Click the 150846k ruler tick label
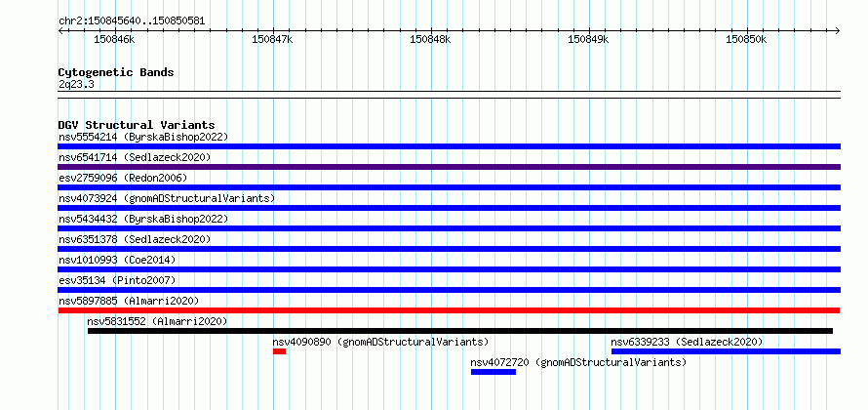Screen dimensions: 868x410 pyautogui.click(x=114, y=39)
